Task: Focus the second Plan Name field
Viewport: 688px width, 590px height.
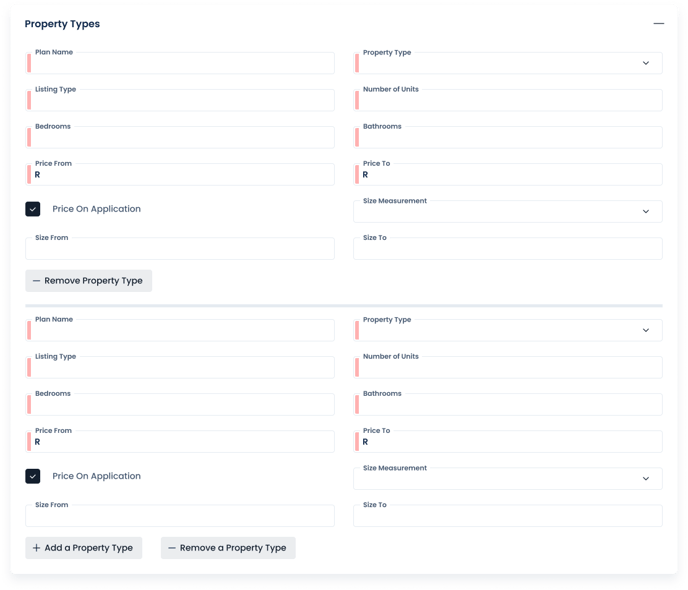Action: 180,331
